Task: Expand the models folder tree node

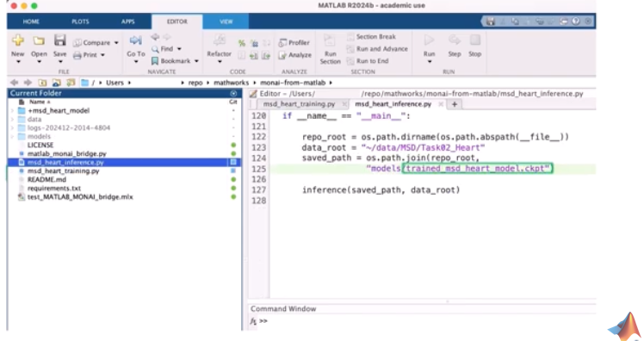Action: click(12, 136)
